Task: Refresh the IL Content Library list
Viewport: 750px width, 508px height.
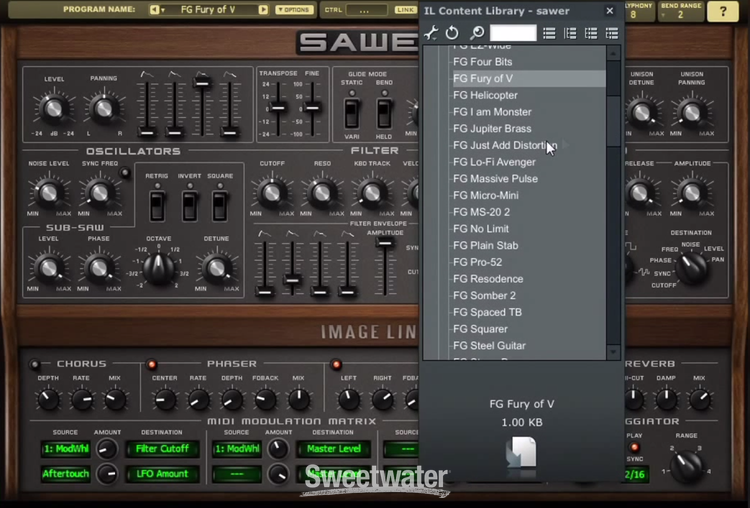Action: pyautogui.click(x=452, y=33)
